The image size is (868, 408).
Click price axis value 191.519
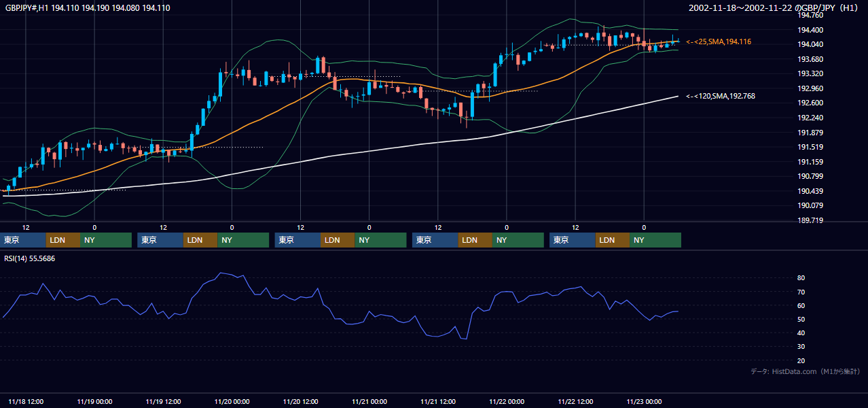810,147
